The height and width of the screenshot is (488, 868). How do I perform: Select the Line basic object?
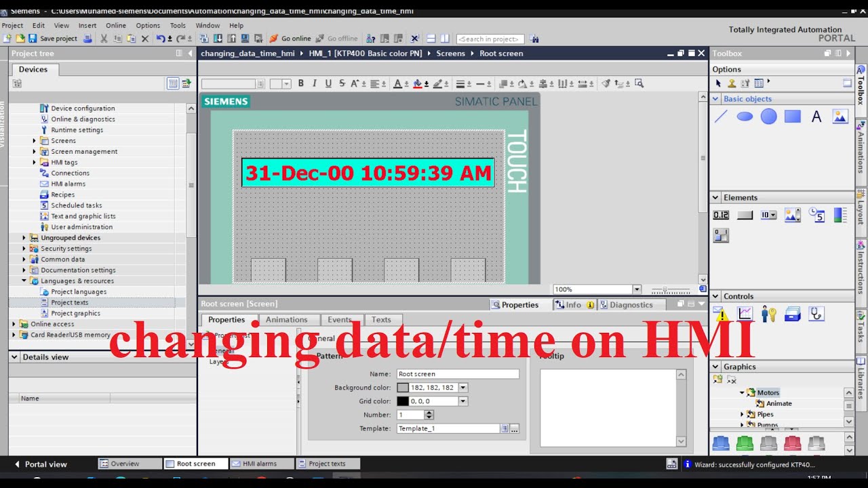721,117
